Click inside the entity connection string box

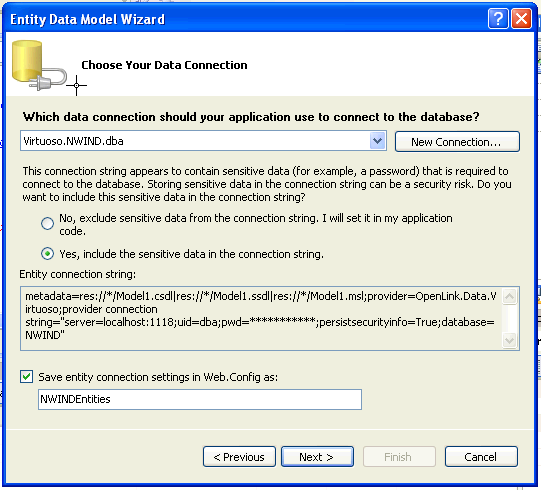point(261,318)
